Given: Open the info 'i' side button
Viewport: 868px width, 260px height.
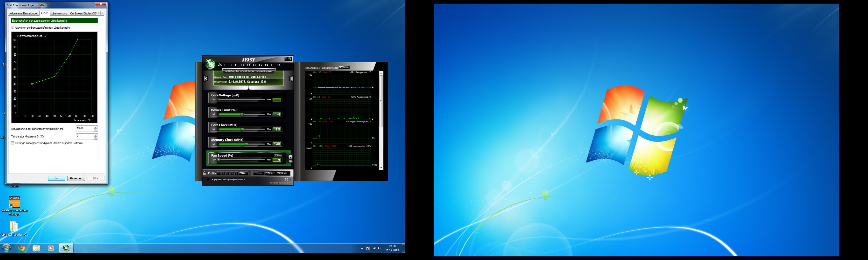Looking at the screenshot, I should pos(291,78).
